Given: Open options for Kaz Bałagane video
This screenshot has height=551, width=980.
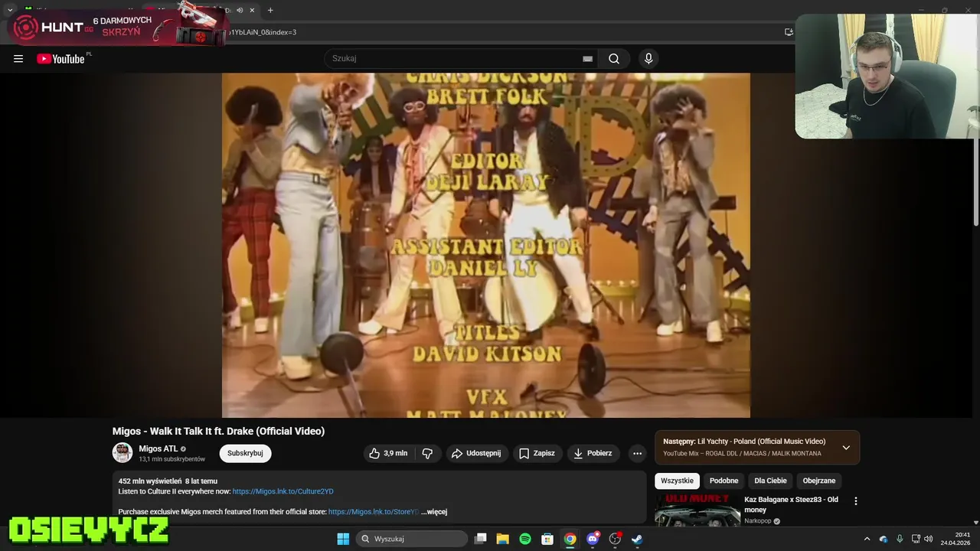Looking at the screenshot, I should tap(856, 501).
